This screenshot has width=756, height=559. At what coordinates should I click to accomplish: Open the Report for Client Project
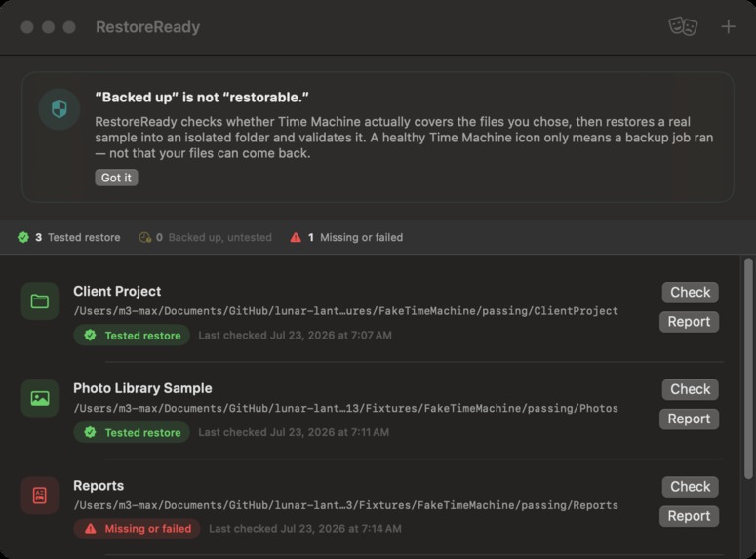[x=689, y=322]
